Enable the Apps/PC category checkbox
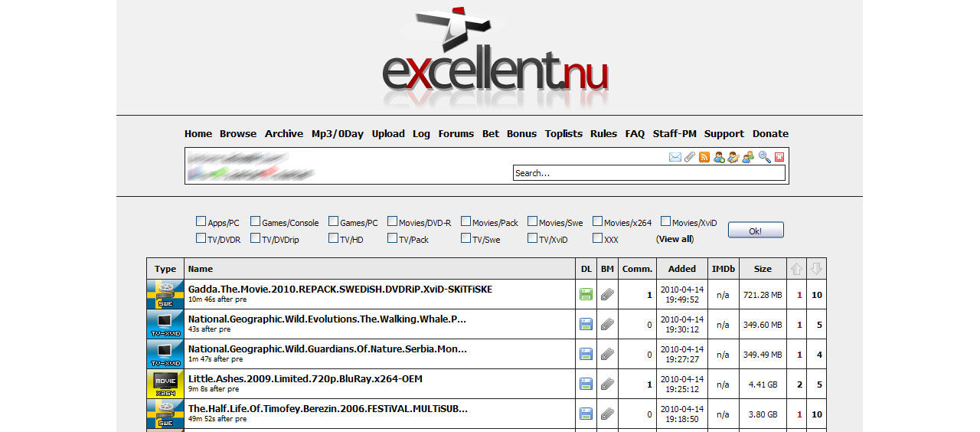Viewport: 980px width, 432px height. tap(201, 221)
